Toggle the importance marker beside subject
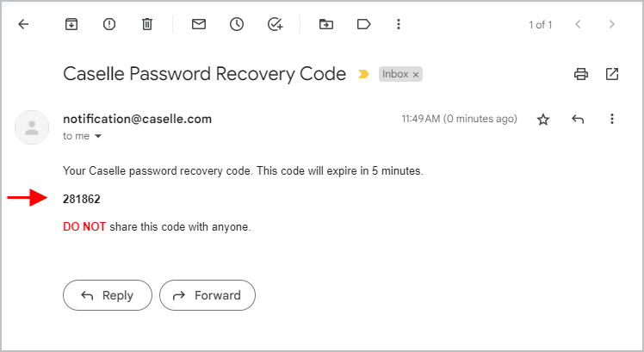The image size is (644, 352). click(x=364, y=75)
